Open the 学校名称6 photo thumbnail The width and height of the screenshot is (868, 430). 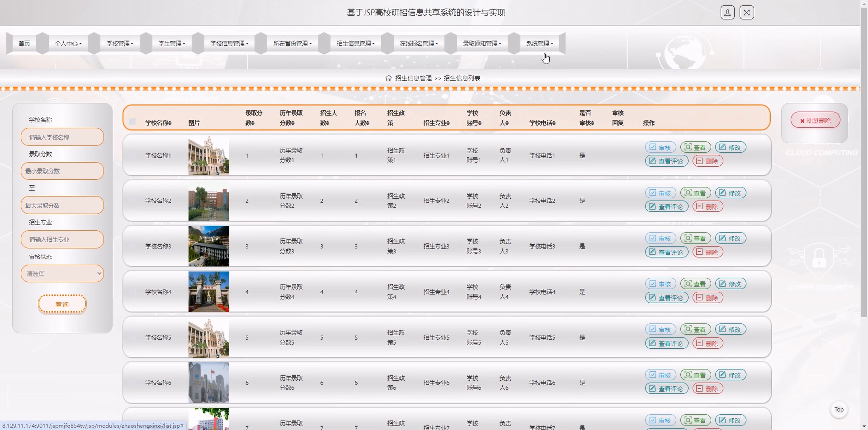pyautogui.click(x=209, y=383)
